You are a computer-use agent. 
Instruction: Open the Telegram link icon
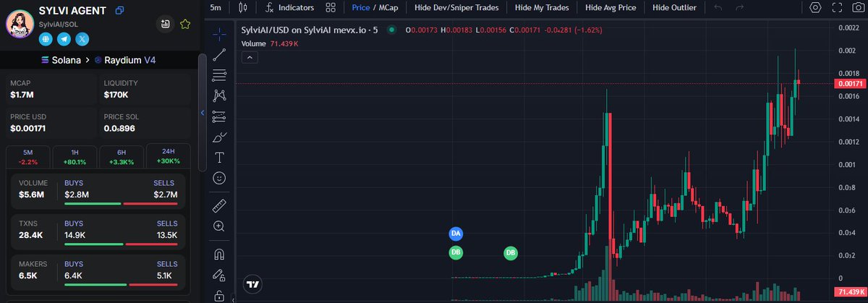point(64,39)
